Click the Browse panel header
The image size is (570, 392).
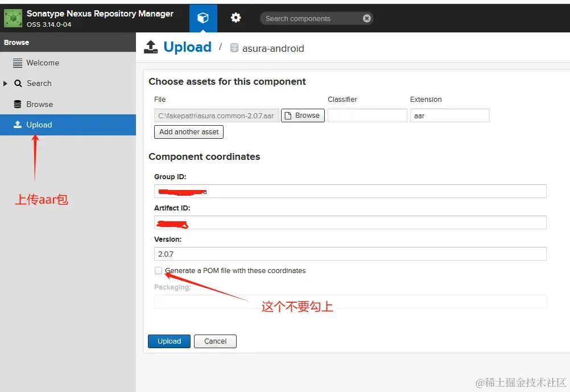(68, 42)
